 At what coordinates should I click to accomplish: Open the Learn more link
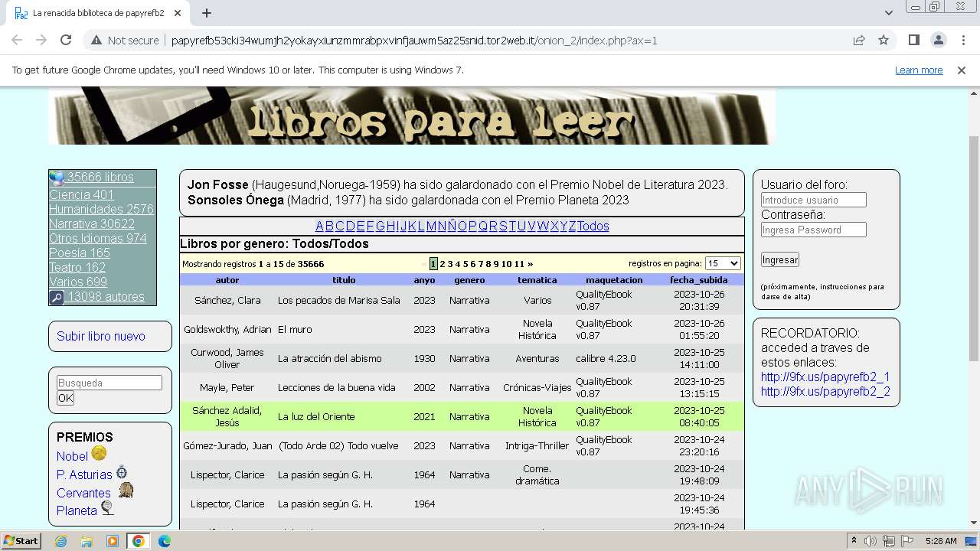pos(919,70)
